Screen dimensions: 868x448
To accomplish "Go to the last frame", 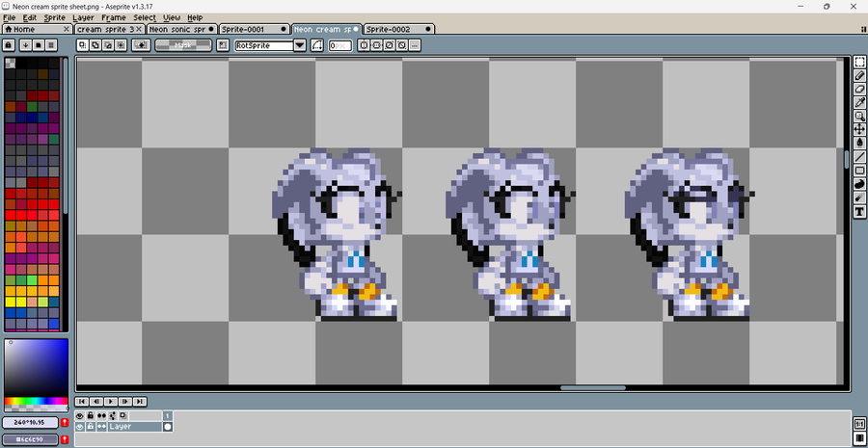I will 140,402.
